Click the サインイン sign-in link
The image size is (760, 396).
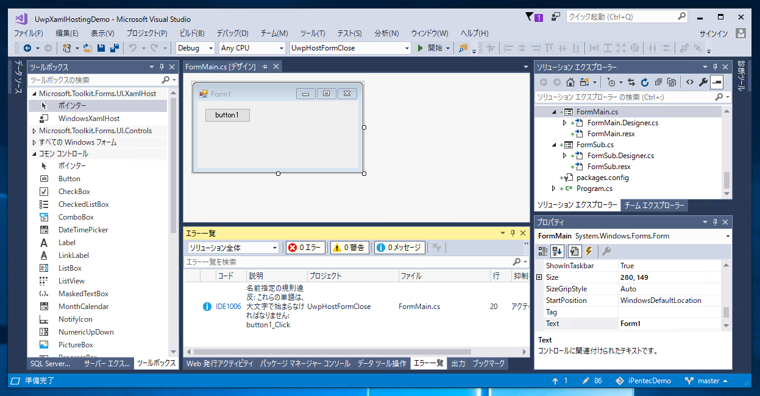713,33
